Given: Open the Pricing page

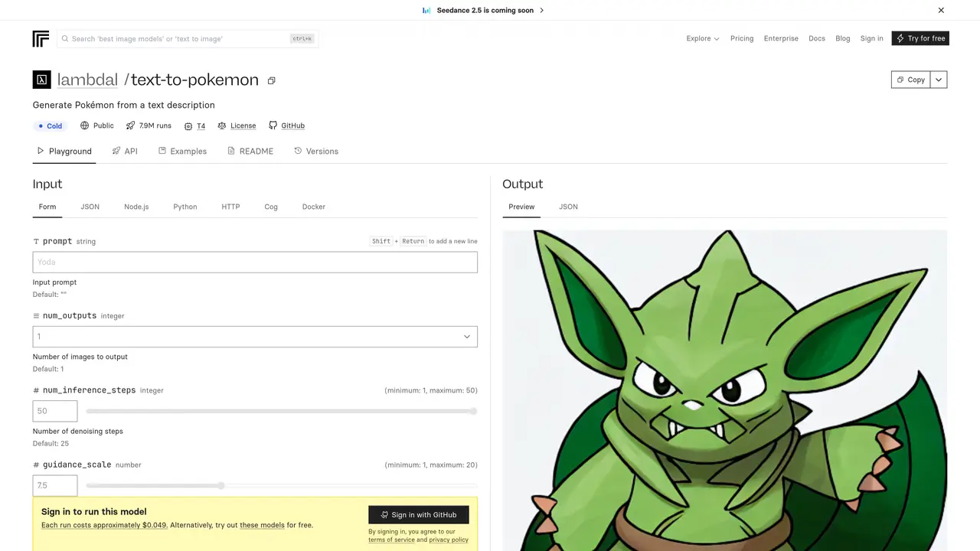Looking at the screenshot, I should tap(742, 38).
